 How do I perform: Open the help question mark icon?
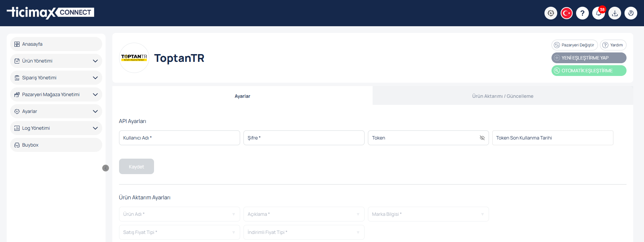(582, 13)
